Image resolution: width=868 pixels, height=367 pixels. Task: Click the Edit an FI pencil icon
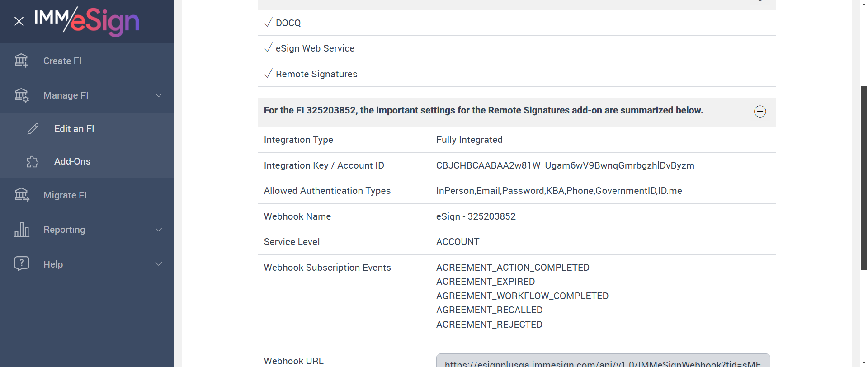(x=33, y=129)
